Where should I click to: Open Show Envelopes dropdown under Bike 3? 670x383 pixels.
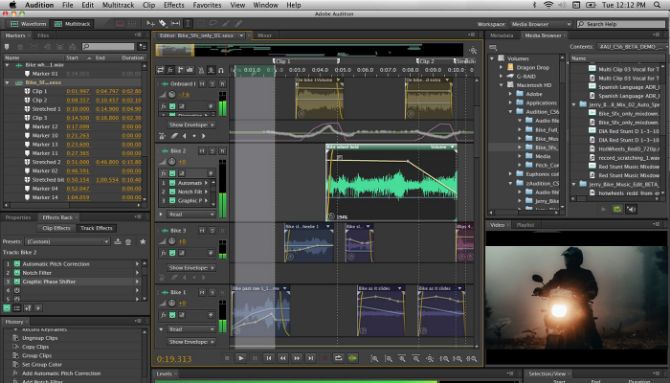(191, 268)
